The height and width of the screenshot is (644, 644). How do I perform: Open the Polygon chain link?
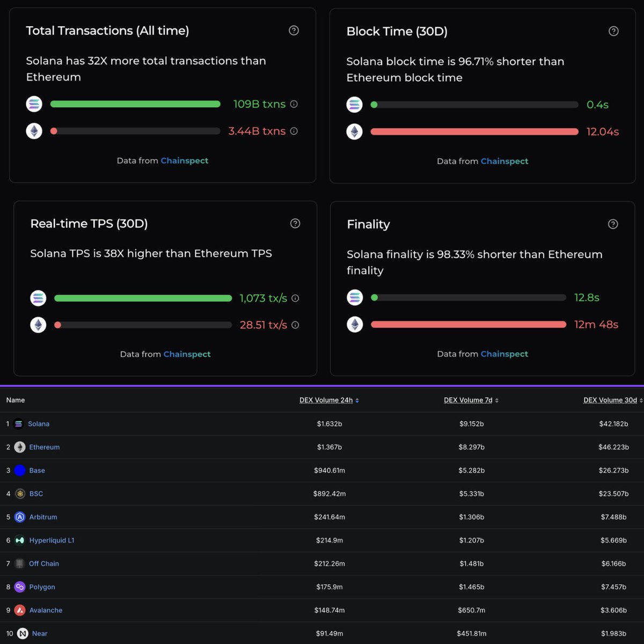click(x=42, y=587)
